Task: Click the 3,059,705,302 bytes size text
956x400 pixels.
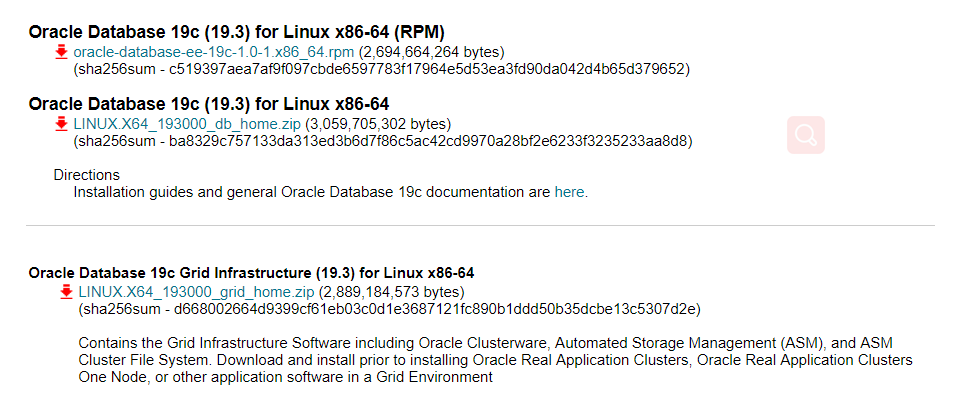Action: (378, 125)
